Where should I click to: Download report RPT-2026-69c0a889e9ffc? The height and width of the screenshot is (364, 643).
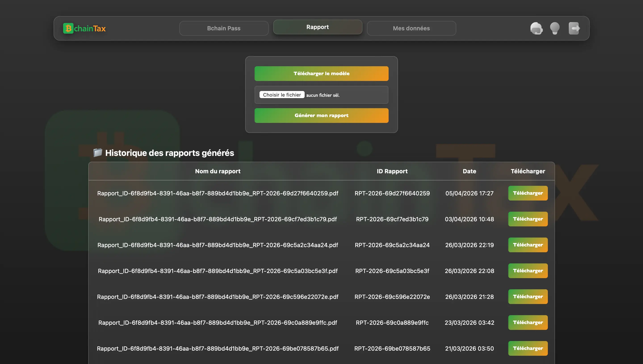[528, 323]
